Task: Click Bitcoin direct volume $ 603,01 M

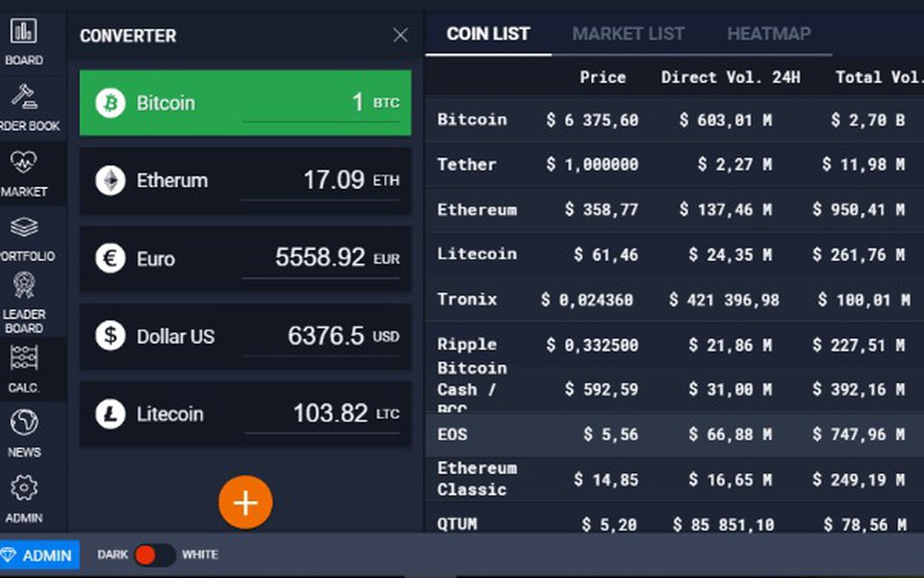Action: pyautogui.click(x=726, y=120)
